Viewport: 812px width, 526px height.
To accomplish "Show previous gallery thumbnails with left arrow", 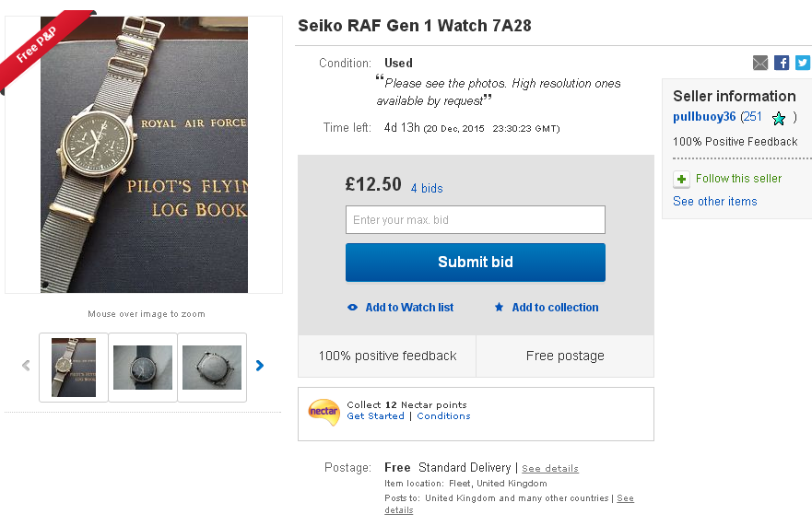I will (26, 366).
